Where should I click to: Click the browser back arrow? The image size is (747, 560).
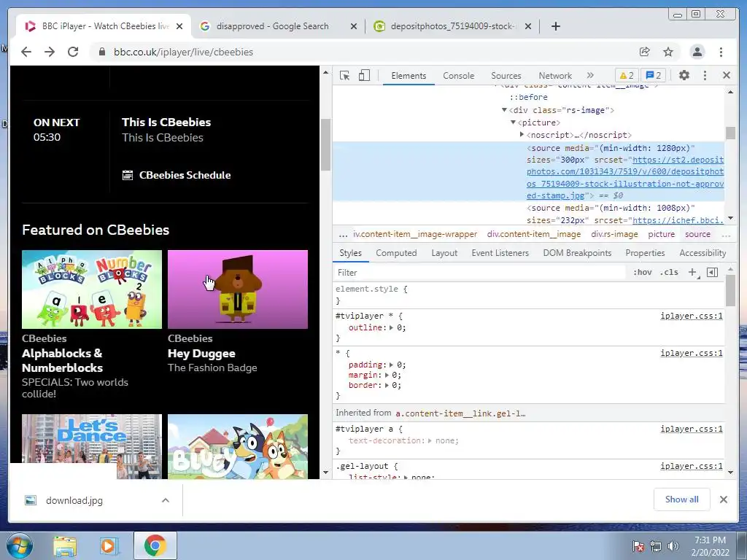point(26,52)
